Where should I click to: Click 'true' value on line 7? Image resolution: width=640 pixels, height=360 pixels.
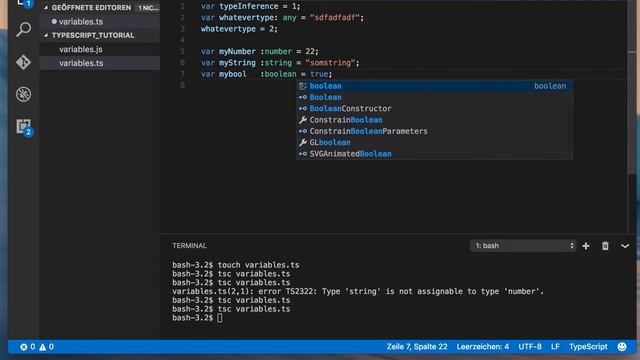319,74
